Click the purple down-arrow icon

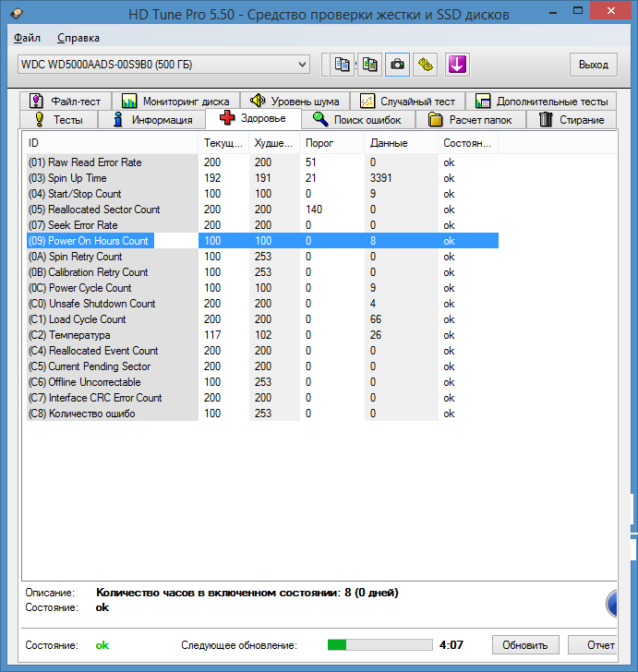coord(457,65)
